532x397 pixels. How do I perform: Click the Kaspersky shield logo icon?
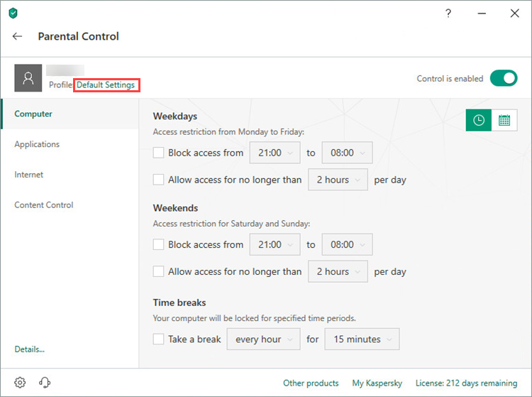[13, 13]
